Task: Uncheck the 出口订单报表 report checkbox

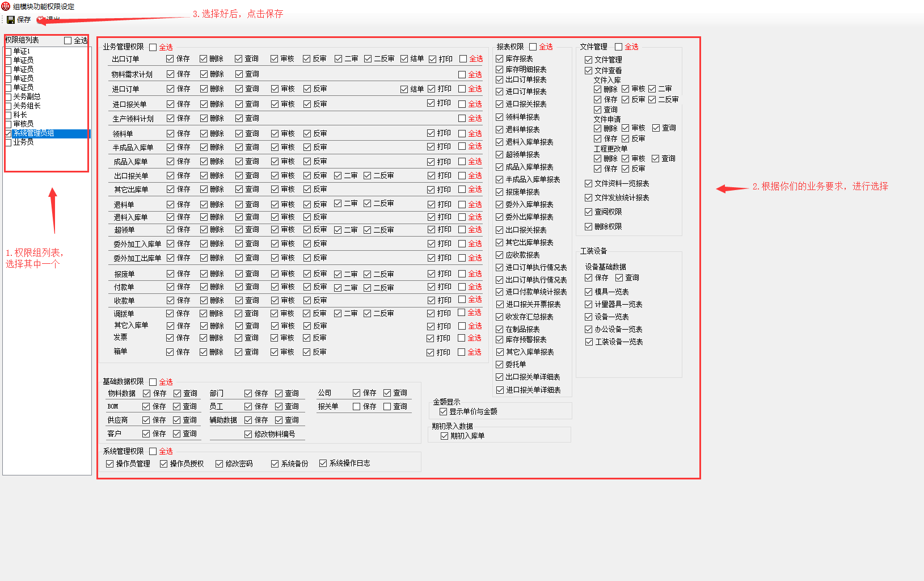Action: tap(500, 79)
